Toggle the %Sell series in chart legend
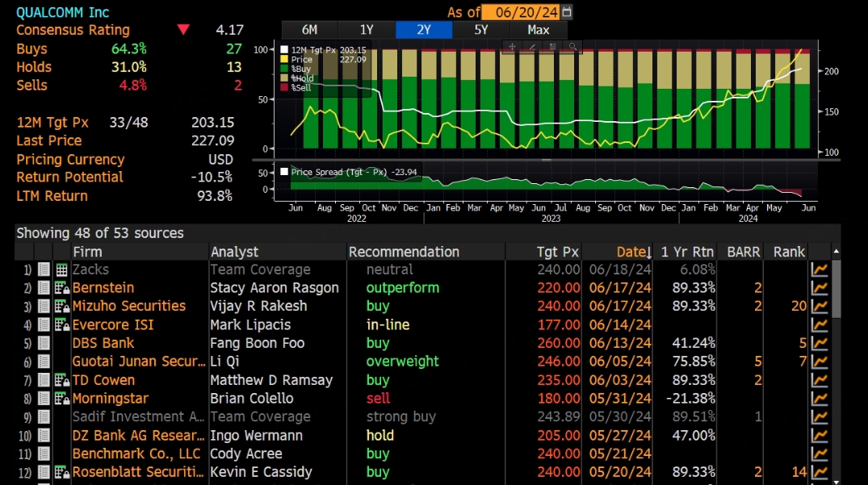The image size is (868, 485). (284, 87)
